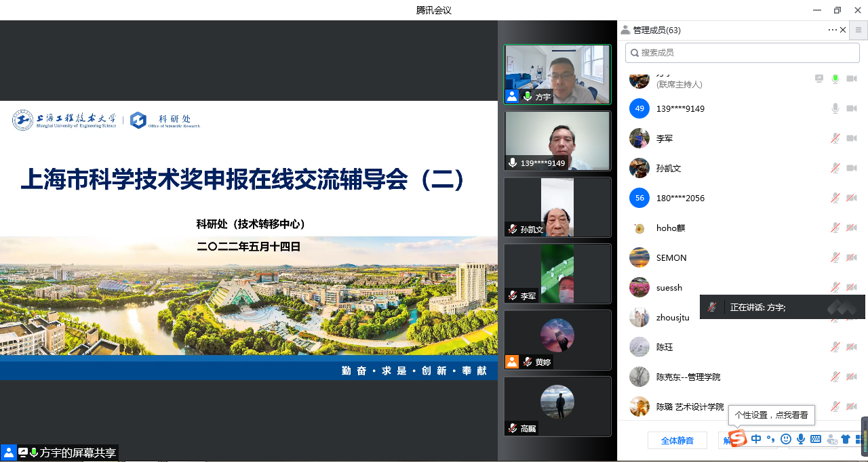
Task: Click mic icon on 139****9149 video tile
Action: click(x=513, y=163)
